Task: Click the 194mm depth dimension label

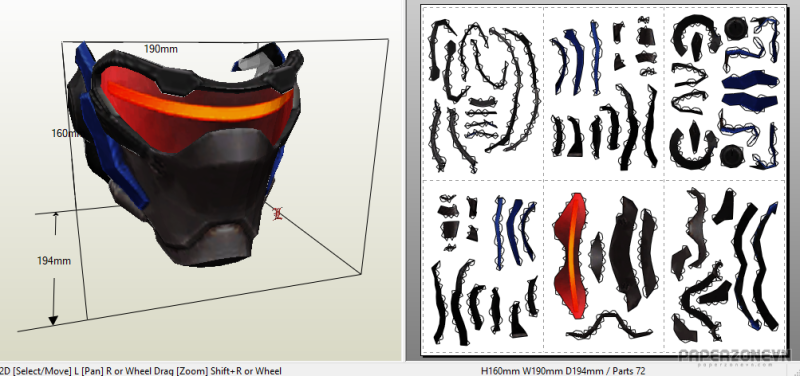Action: [x=54, y=261]
